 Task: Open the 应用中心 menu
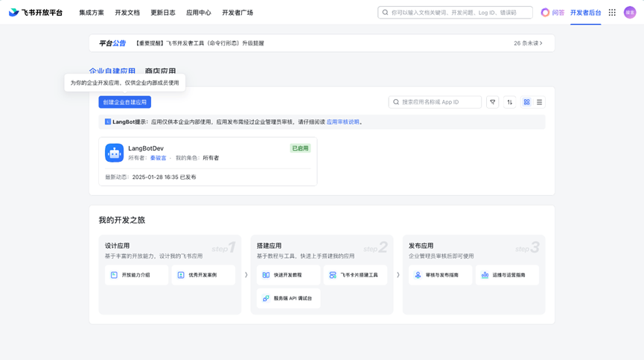(x=198, y=13)
